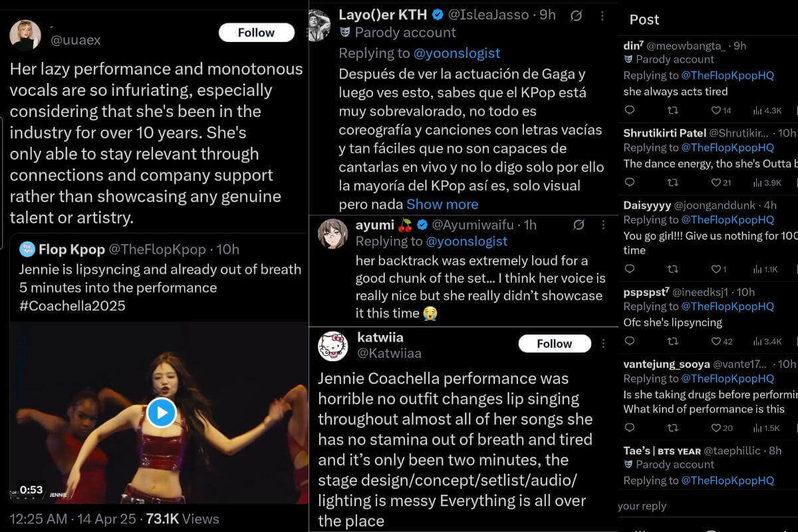Follow katwiia's account

(x=554, y=344)
